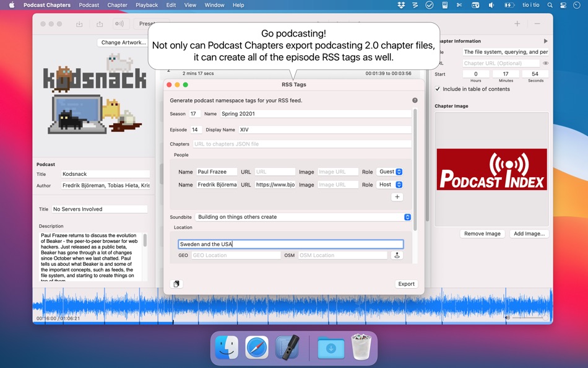The image size is (588, 368).
Task: Click the Chapter URL (Optional) field
Action: (x=501, y=63)
